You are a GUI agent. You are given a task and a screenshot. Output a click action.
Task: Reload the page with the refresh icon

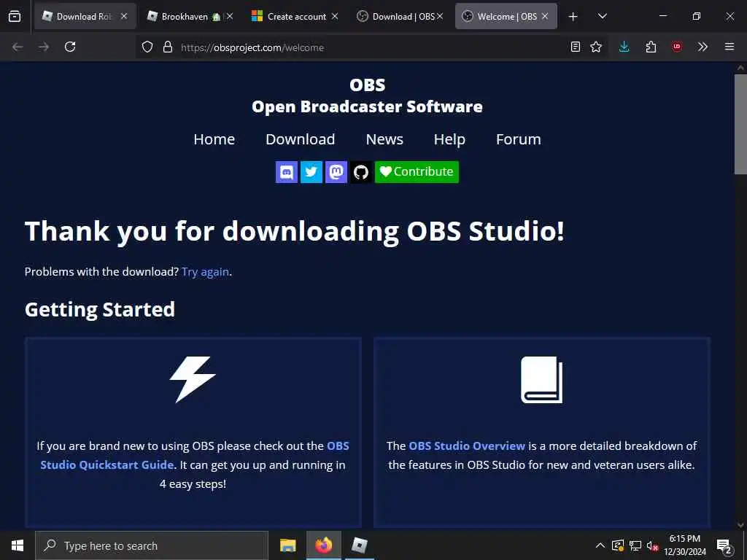click(70, 47)
